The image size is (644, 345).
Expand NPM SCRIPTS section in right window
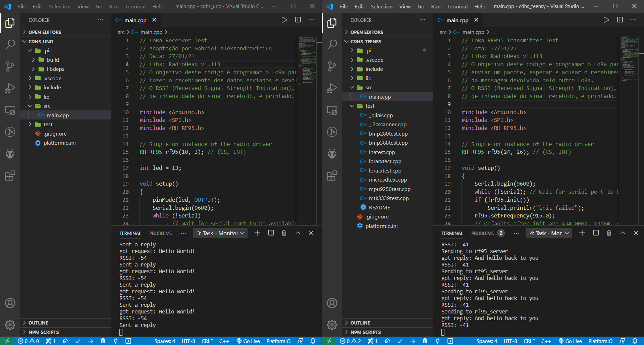pyautogui.click(x=387, y=332)
